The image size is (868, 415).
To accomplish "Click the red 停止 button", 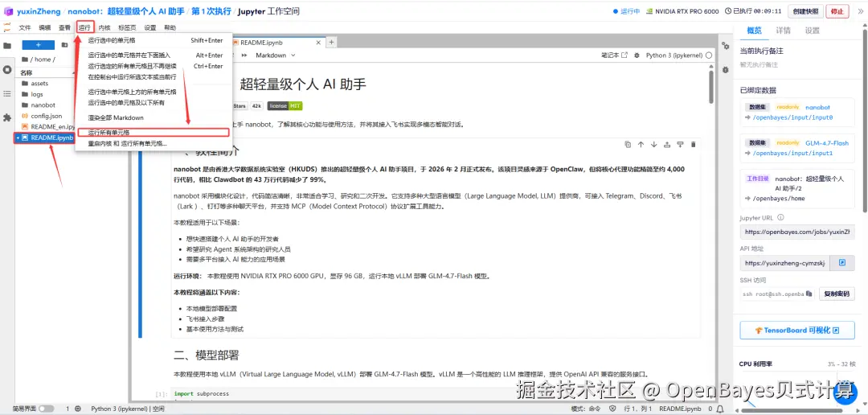I will click(837, 11).
